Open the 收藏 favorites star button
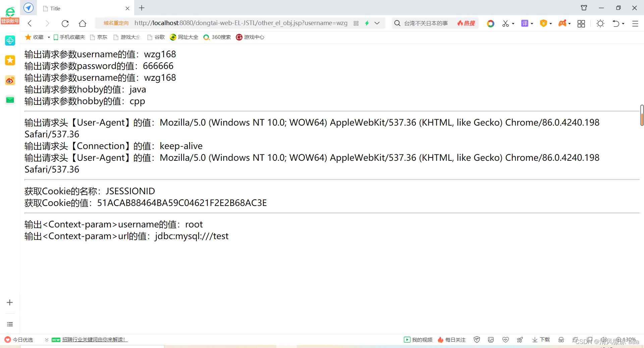 [x=35, y=37]
